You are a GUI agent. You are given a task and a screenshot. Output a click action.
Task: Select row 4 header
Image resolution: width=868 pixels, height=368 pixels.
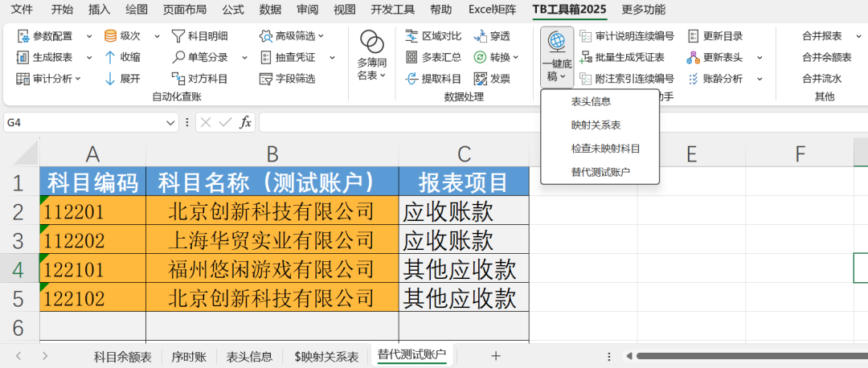pos(19,268)
